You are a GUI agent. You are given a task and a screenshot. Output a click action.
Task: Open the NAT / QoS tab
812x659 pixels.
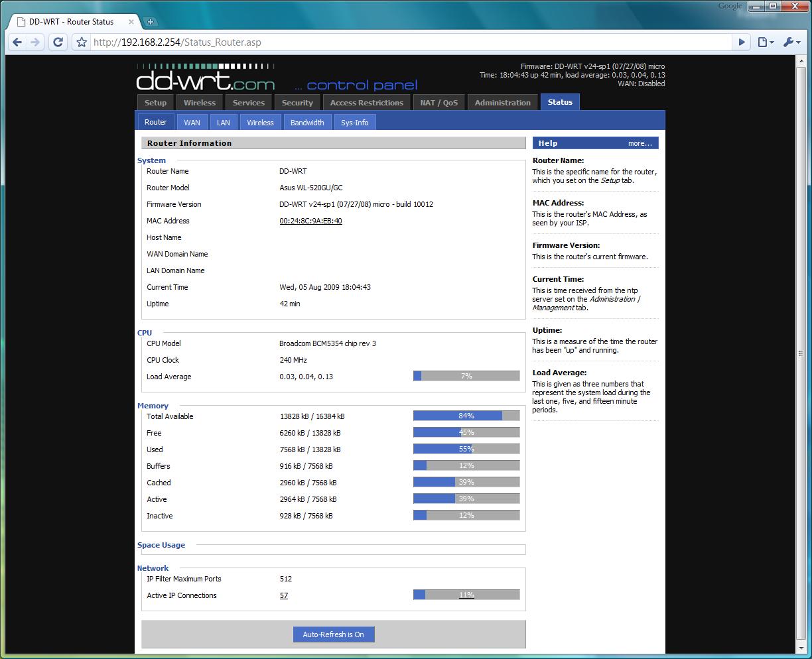point(439,103)
